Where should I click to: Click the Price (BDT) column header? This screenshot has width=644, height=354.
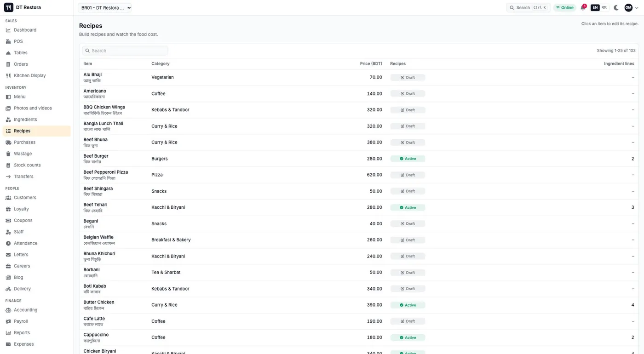[371, 64]
